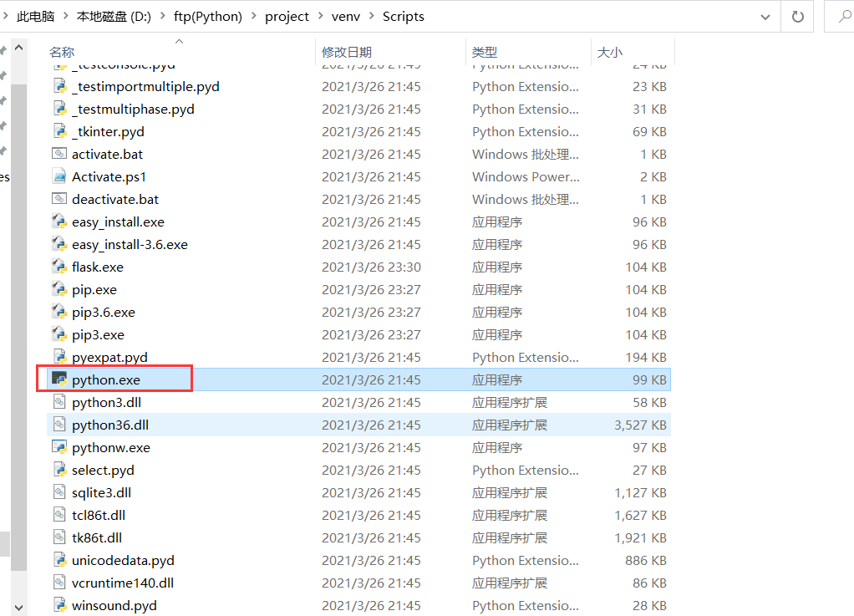
Task: Click the select.pyd file icon
Action: 59,470
